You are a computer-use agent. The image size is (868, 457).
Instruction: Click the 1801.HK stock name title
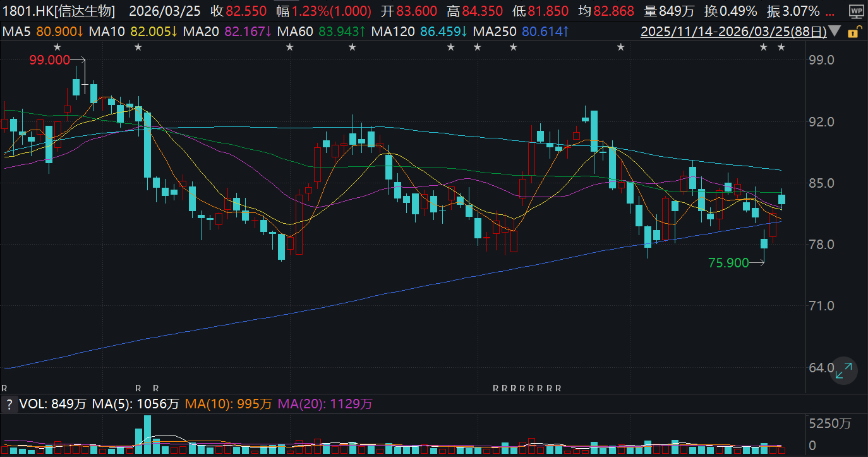coord(58,11)
